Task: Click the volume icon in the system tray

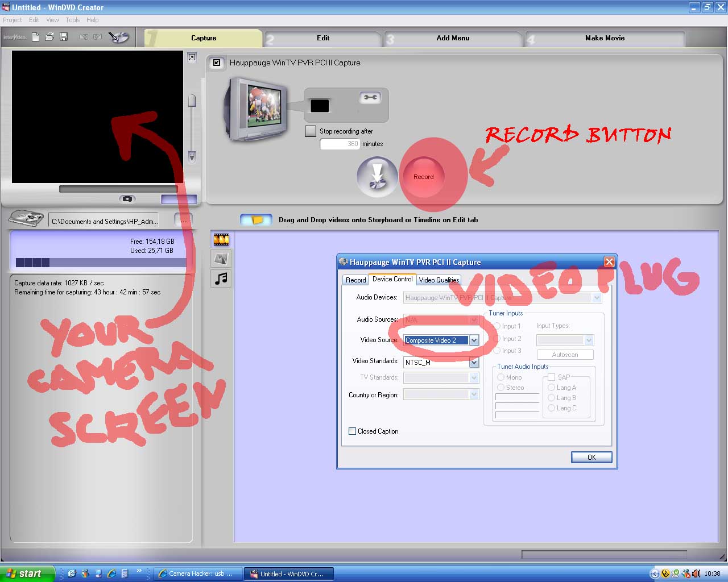Action: [697, 573]
